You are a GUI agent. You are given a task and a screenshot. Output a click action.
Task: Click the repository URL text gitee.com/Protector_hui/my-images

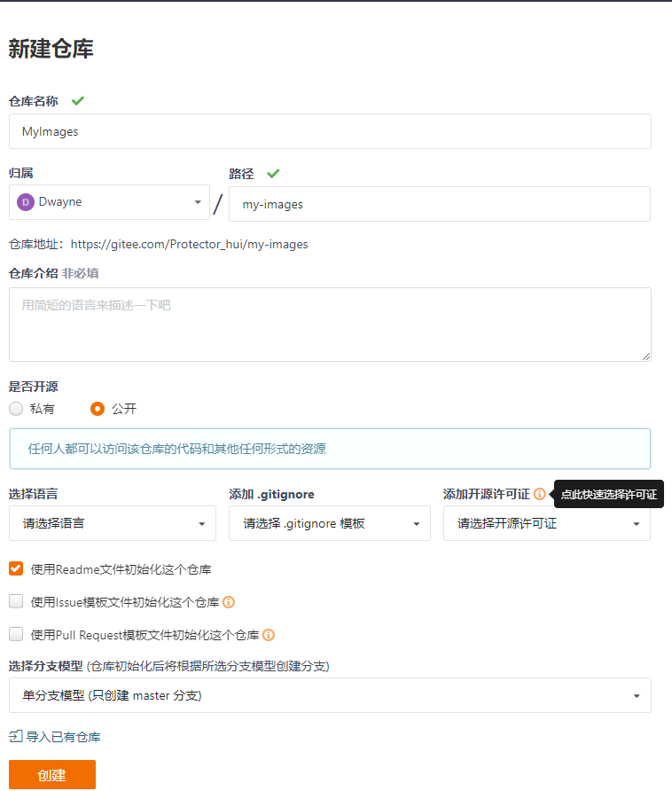click(x=189, y=244)
